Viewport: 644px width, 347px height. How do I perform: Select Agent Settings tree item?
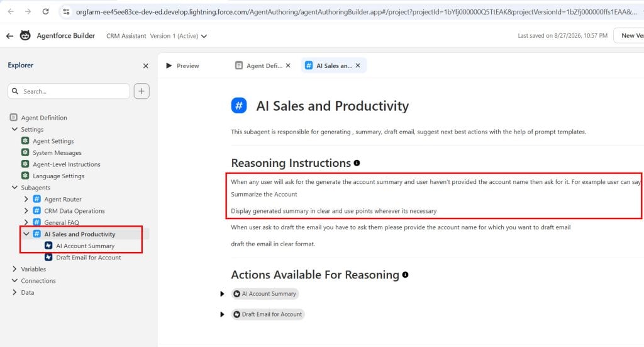point(53,141)
